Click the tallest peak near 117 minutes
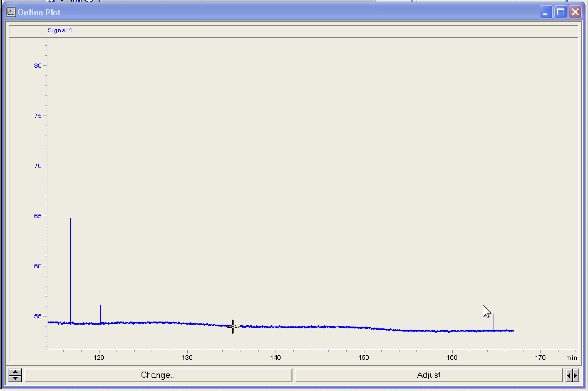 pyautogui.click(x=70, y=269)
